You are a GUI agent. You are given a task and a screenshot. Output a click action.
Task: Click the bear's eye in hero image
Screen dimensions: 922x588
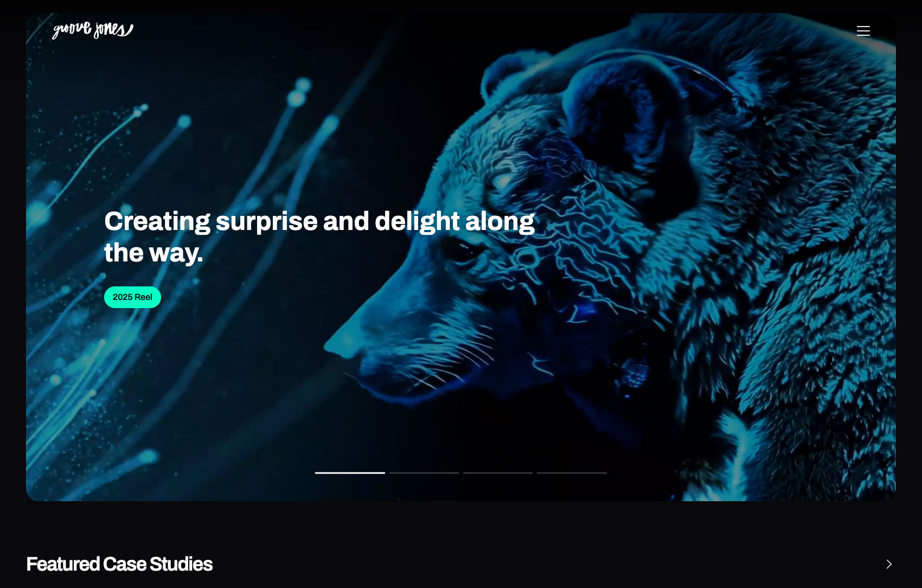(x=460, y=249)
